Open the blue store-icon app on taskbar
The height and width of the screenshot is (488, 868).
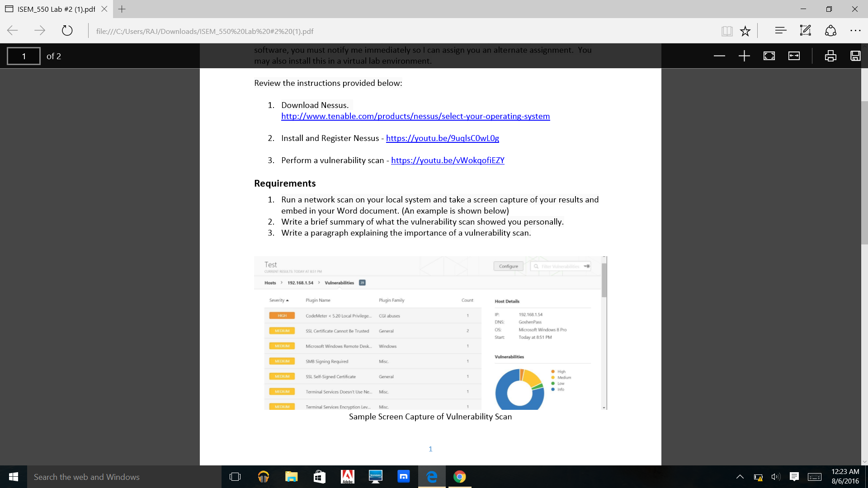[x=404, y=477]
